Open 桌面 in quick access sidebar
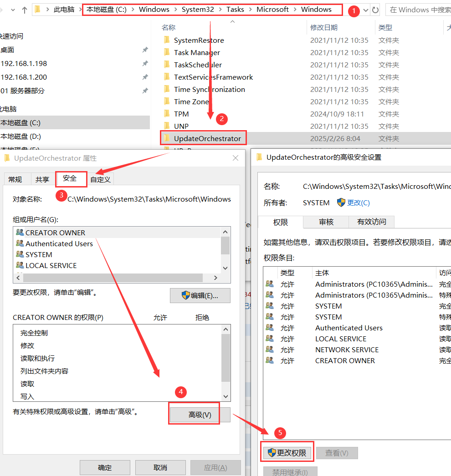 pos(7,50)
